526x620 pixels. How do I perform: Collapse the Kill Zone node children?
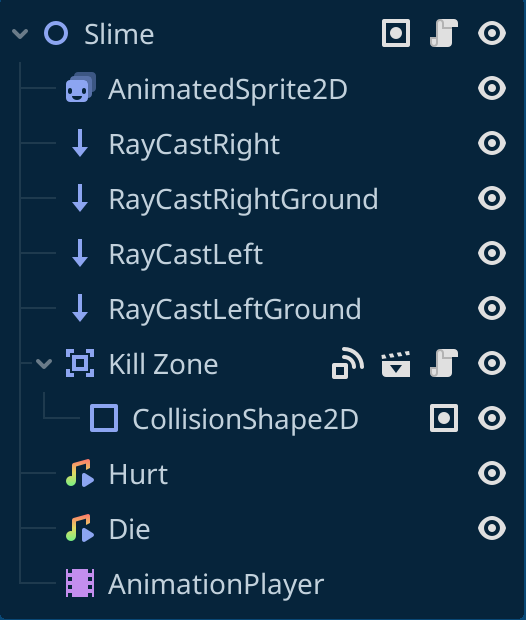[x=44, y=363]
